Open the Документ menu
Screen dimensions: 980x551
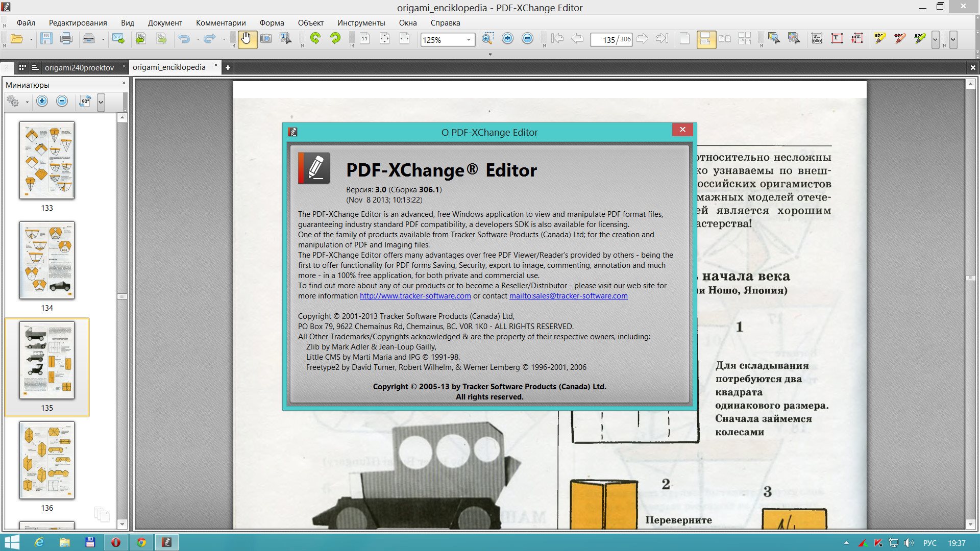pyautogui.click(x=165, y=23)
